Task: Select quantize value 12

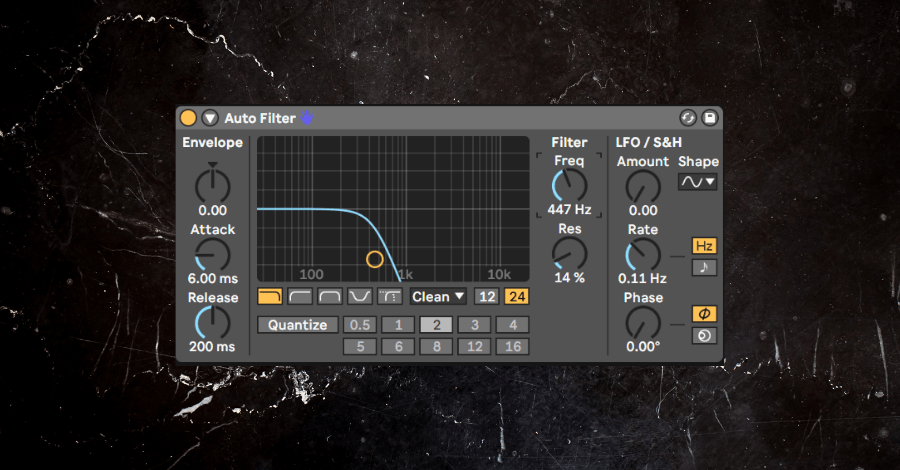Action: coord(475,347)
